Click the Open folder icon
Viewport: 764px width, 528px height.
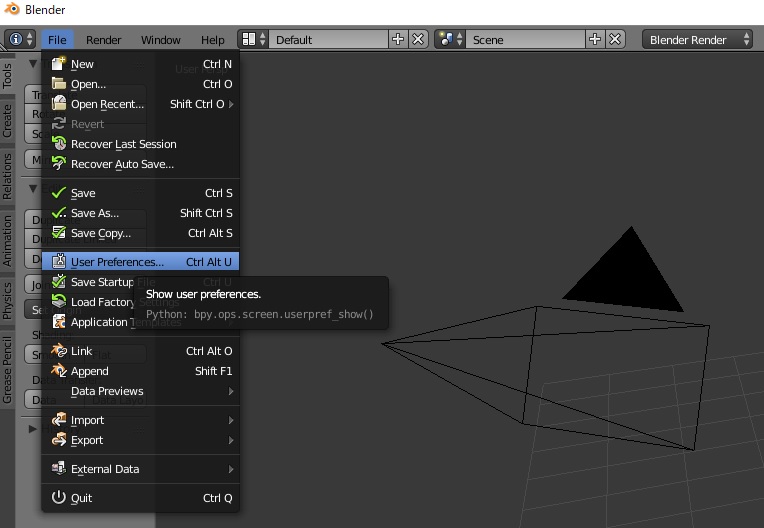click(58, 84)
